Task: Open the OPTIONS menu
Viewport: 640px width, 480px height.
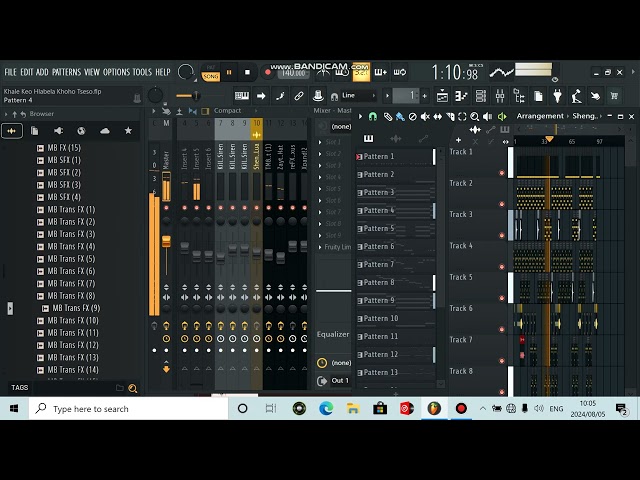Action: [116, 72]
